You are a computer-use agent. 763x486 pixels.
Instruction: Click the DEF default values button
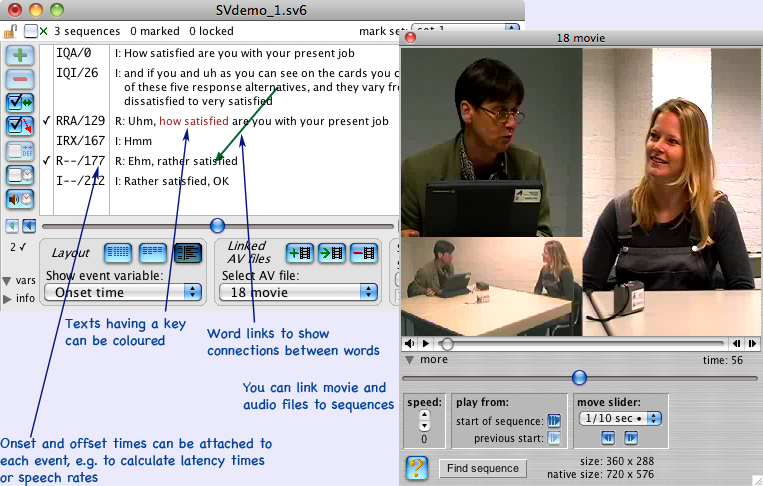coord(20,151)
